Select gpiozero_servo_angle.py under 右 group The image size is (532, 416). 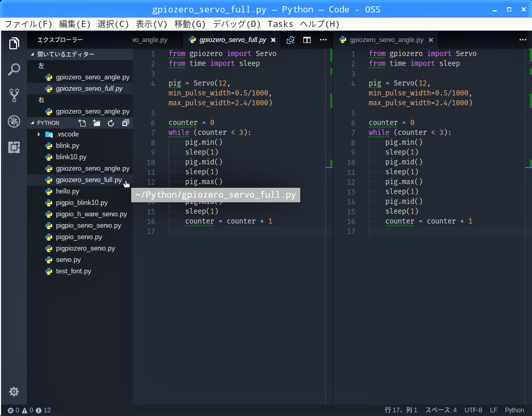click(80, 112)
